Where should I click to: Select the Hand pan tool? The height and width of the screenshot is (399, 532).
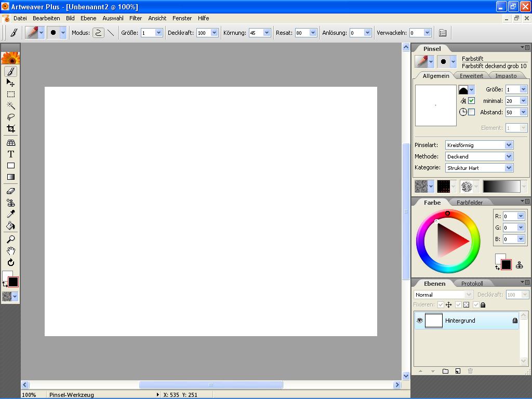click(11, 251)
